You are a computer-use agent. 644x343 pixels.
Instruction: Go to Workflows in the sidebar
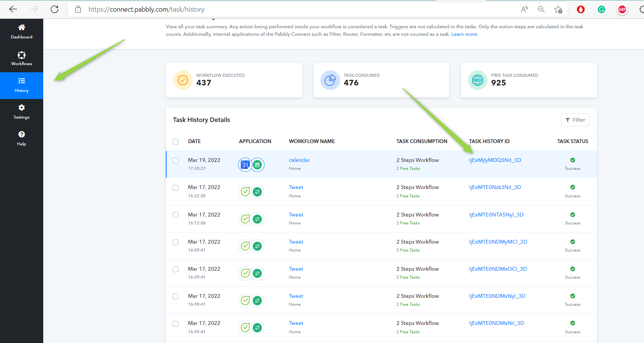click(21, 58)
